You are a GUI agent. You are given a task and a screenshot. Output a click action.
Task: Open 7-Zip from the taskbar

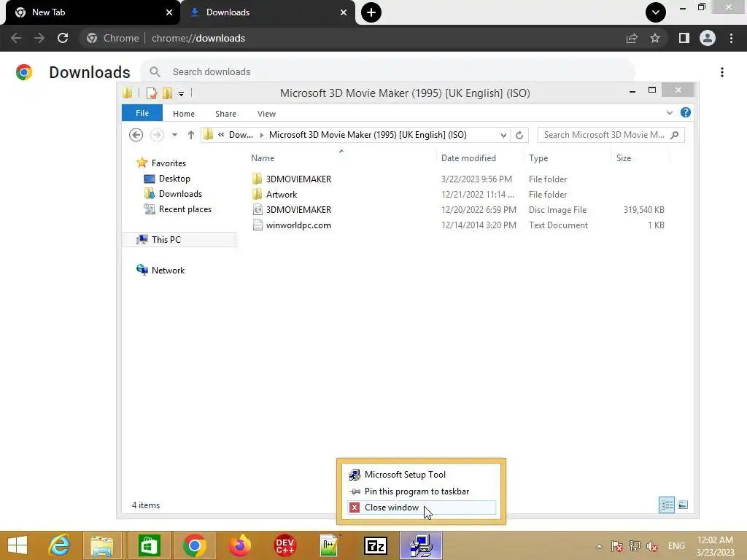click(376, 545)
